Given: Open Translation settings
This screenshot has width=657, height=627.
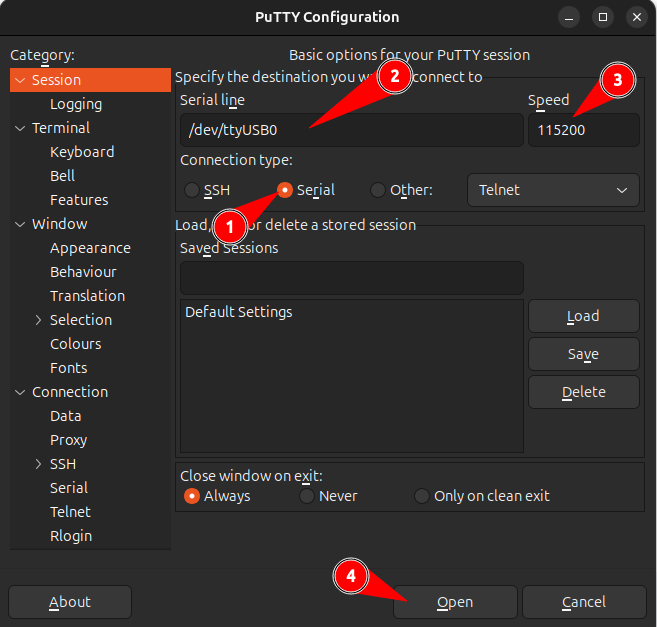Looking at the screenshot, I should 88,296.
